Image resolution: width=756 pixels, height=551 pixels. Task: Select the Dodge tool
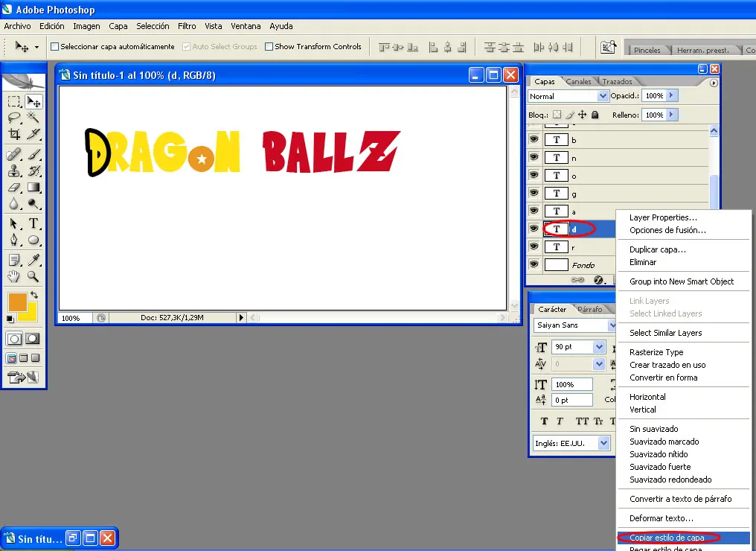33,203
